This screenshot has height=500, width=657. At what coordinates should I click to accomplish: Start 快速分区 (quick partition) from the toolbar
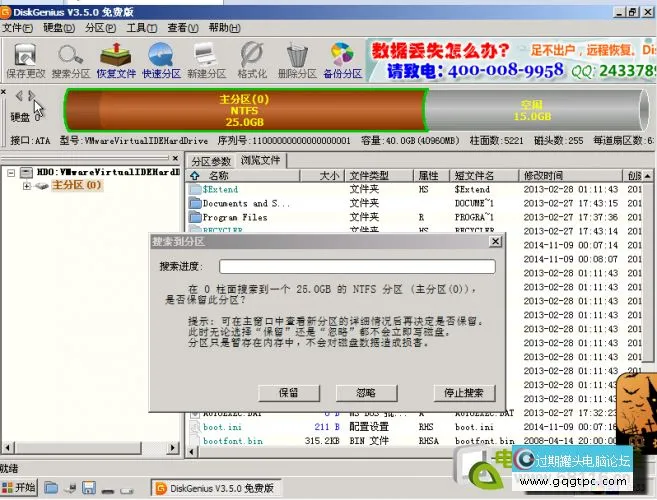tap(161, 61)
